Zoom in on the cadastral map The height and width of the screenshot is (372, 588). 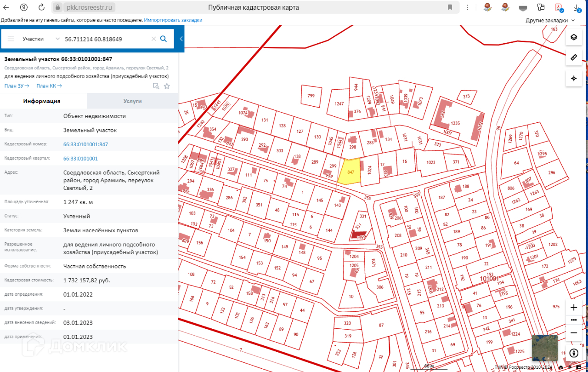click(574, 307)
